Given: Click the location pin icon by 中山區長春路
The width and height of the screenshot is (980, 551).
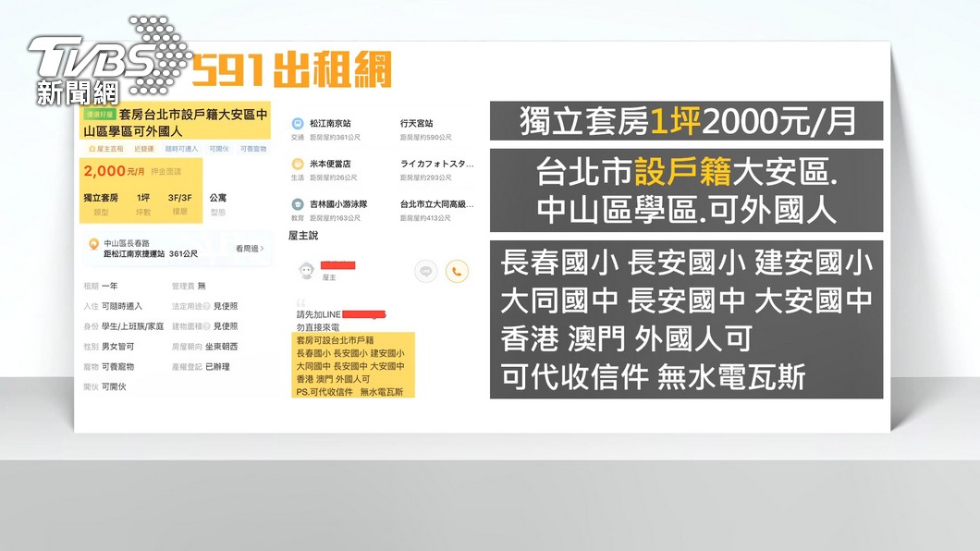Looking at the screenshot, I should tap(93, 244).
